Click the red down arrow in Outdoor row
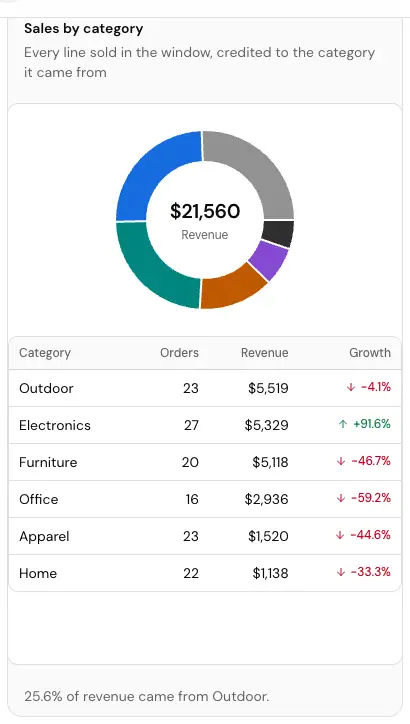This screenshot has width=410, height=724. [x=350, y=387]
